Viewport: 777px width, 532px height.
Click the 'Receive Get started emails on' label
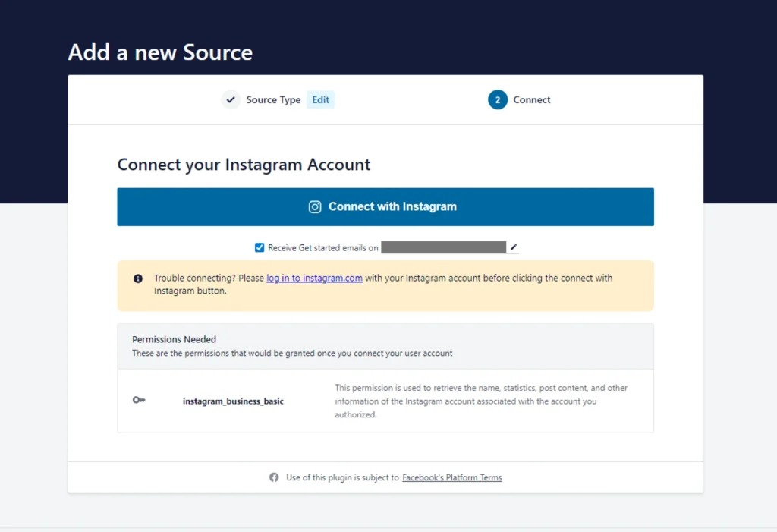(x=322, y=248)
